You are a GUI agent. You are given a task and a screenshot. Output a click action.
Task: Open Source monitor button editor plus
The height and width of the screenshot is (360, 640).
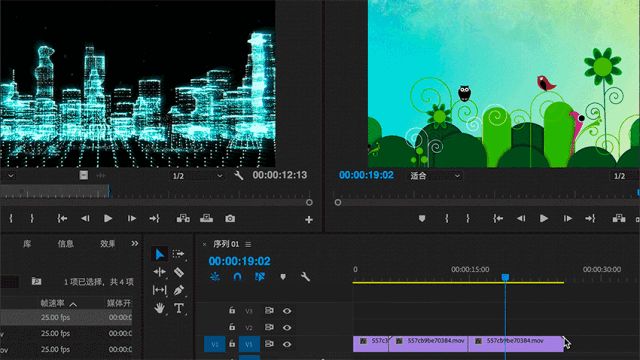click(x=309, y=220)
